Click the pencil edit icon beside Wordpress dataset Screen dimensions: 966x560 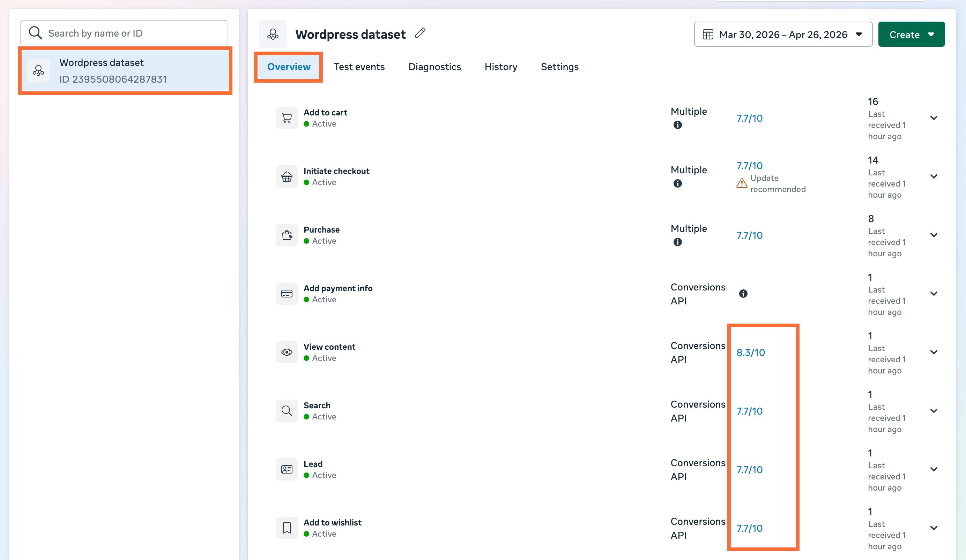420,33
